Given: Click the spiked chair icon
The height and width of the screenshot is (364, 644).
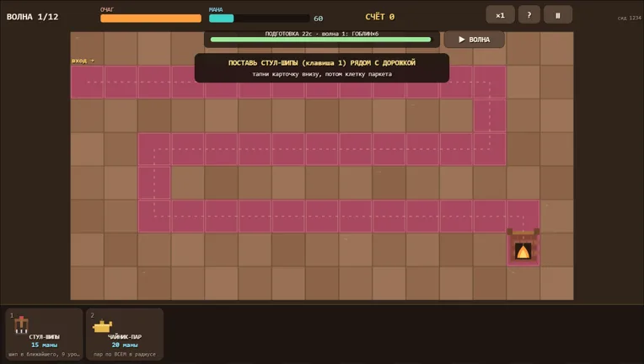Looking at the screenshot, I should (21, 325).
